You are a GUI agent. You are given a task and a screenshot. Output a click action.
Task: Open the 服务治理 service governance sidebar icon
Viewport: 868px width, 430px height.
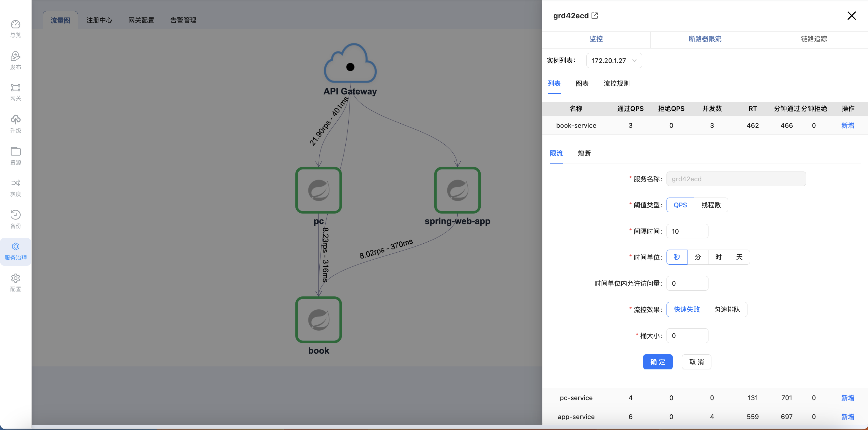(x=15, y=251)
